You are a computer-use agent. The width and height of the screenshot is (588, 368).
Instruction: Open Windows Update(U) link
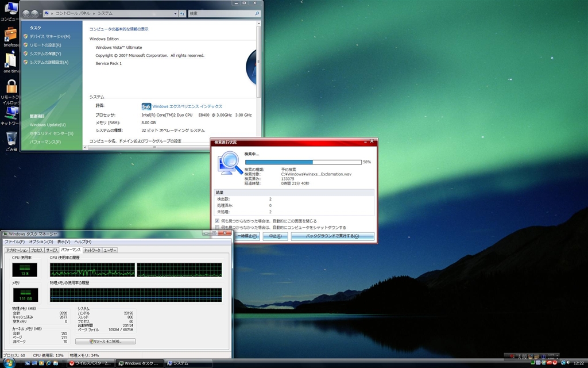48,125
